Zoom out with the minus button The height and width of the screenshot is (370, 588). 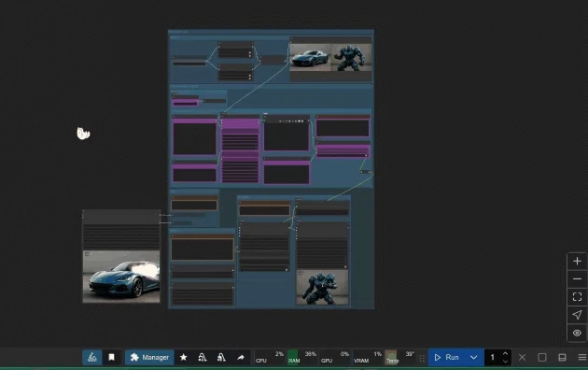click(x=577, y=278)
